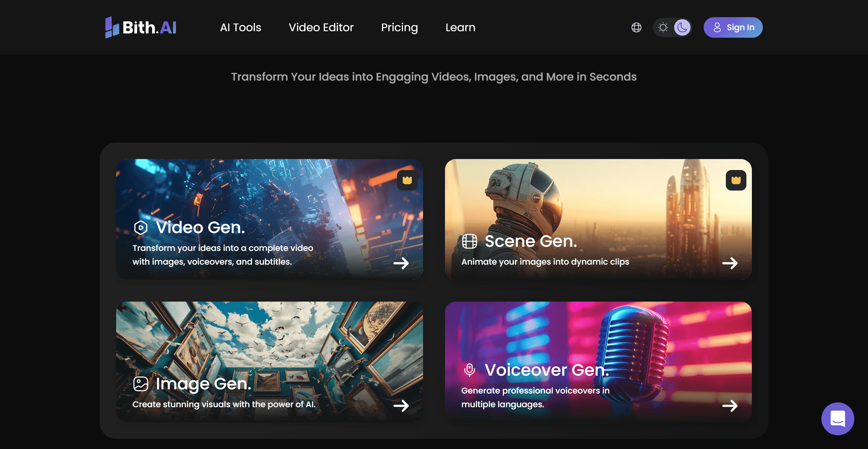Click the Bith.AI logo
Screen dimensions: 868x449
click(141, 27)
